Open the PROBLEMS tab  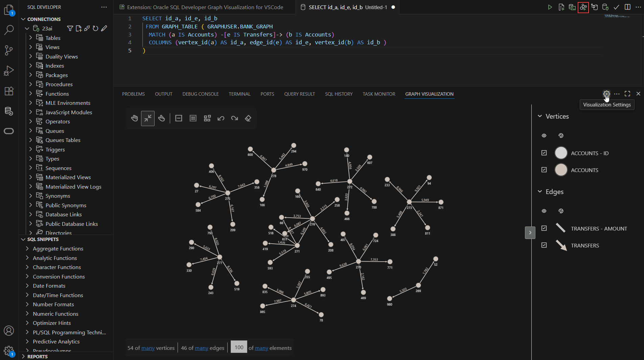click(133, 94)
